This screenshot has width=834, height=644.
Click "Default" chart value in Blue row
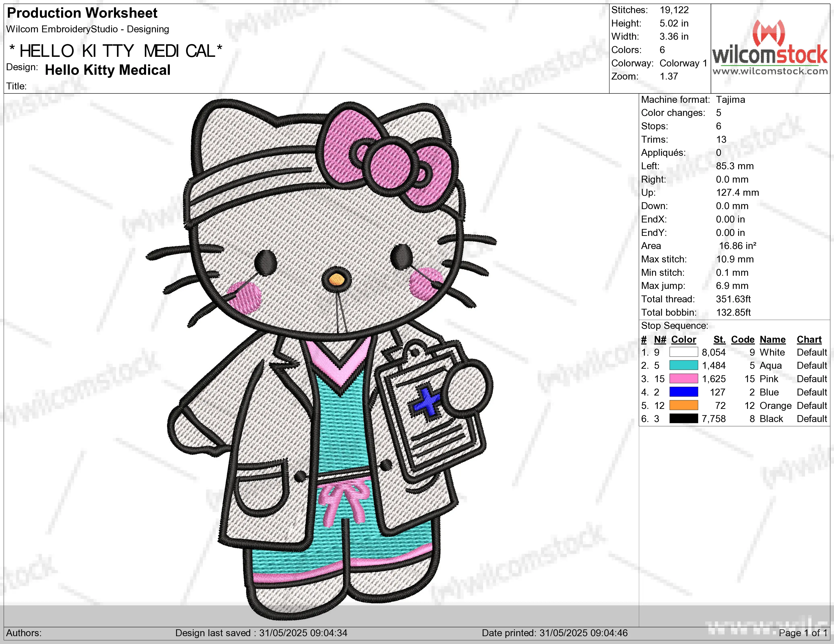812,392
